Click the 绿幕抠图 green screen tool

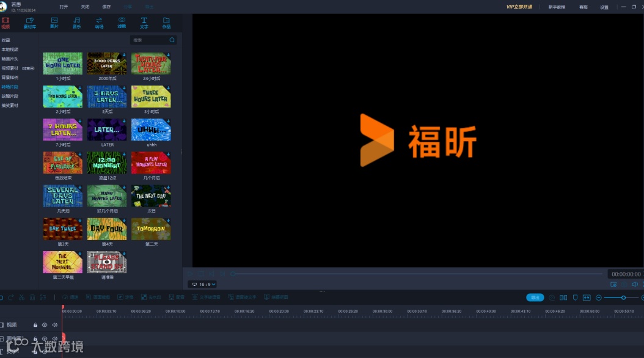(x=276, y=298)
